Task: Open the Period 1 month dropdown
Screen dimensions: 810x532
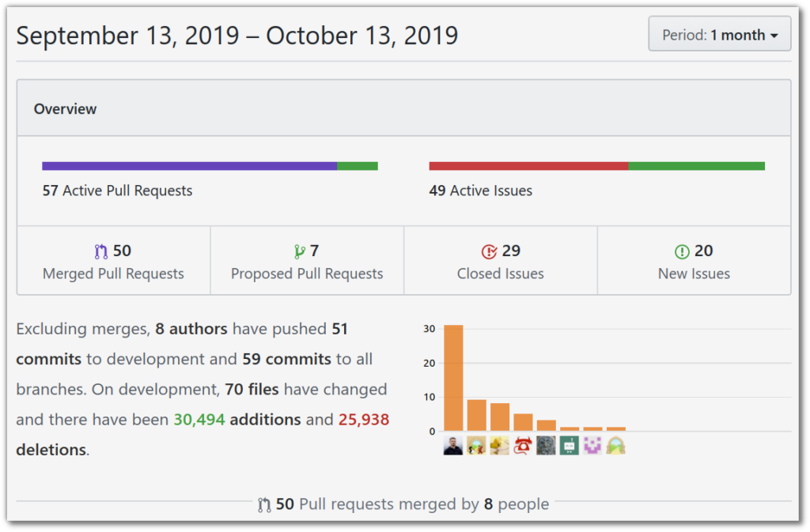Action: [x=719, y=34]
